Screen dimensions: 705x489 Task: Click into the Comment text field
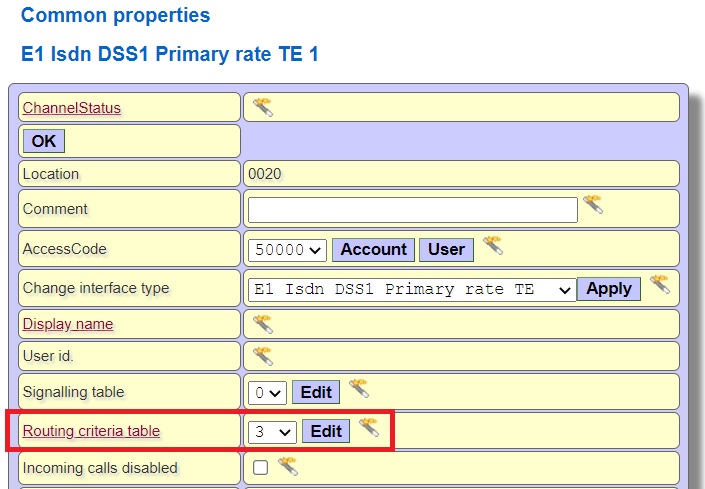point(412,210)
